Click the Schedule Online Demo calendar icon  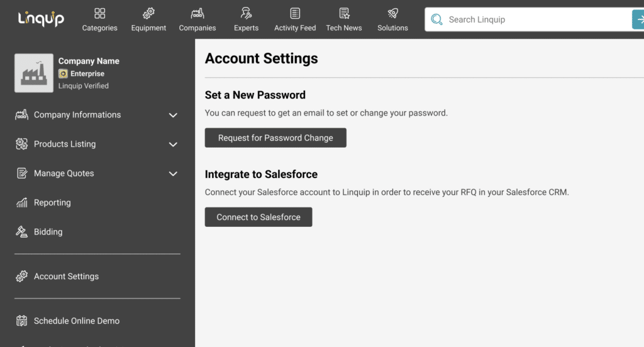pos(22,321)
